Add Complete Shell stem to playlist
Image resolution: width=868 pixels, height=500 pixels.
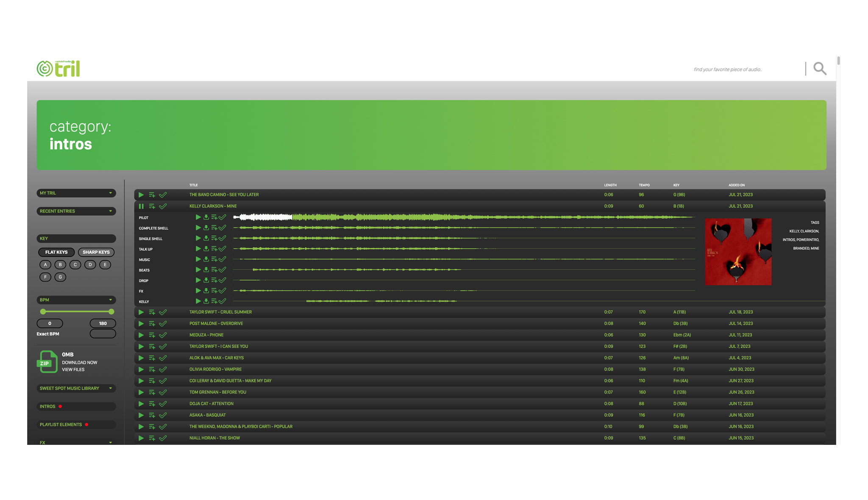pyautogui.click(x=214, y=228)
